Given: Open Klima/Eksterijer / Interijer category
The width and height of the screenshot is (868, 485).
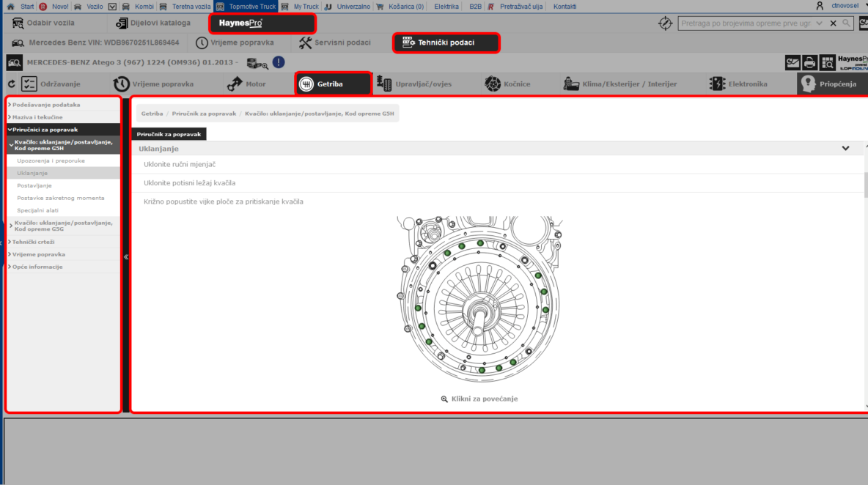Looking at the screenshot, I should 620,84.
